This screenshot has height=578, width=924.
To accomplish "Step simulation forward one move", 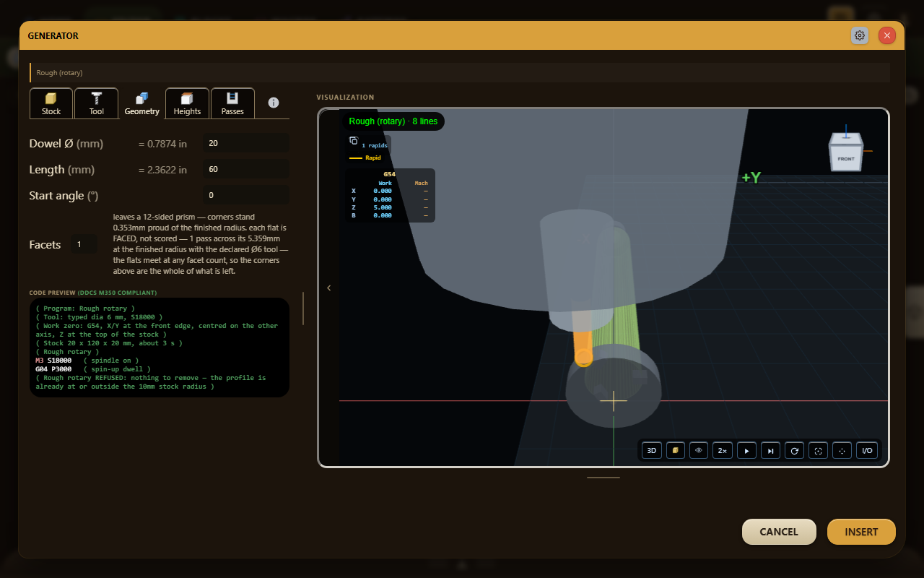I will 770,450.
